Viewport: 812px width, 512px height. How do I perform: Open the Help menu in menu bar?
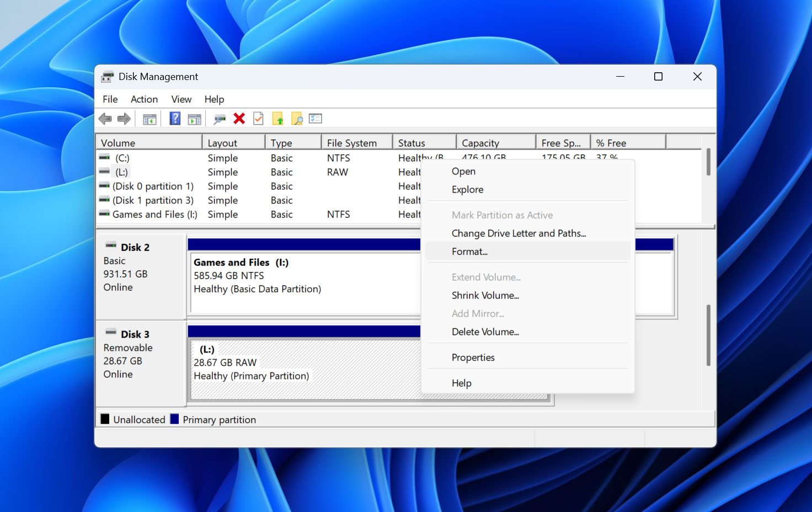(x=214, y=99)
